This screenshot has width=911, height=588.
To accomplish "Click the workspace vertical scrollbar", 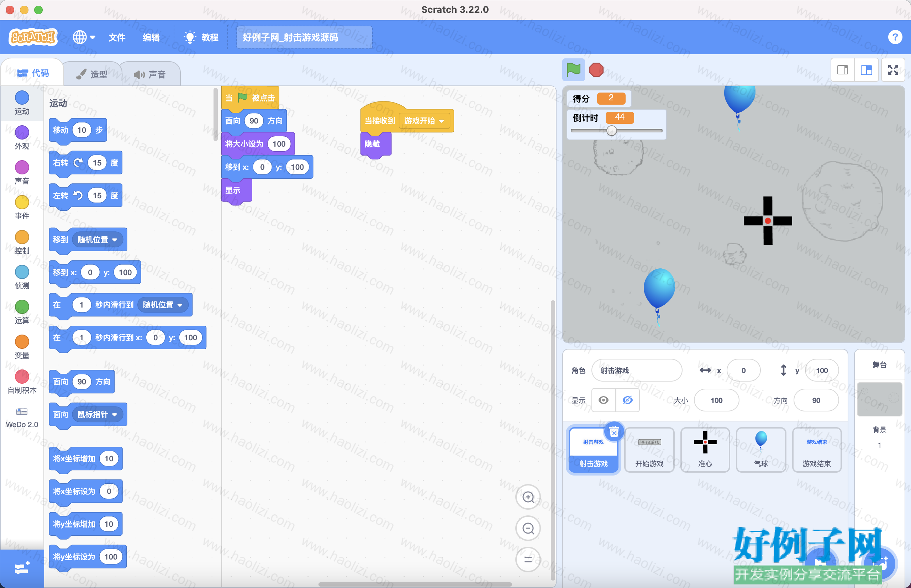I will [552, 440].
